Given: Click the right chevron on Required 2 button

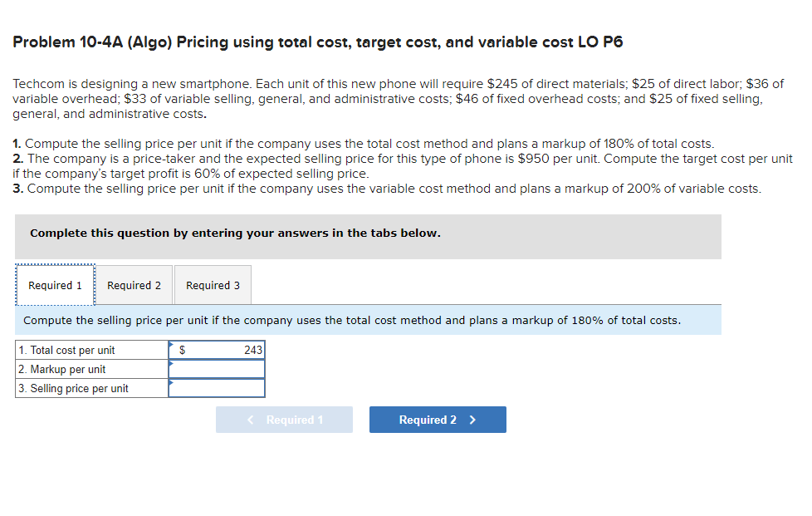Looking at the screenshot, I should tap(475, 420).
